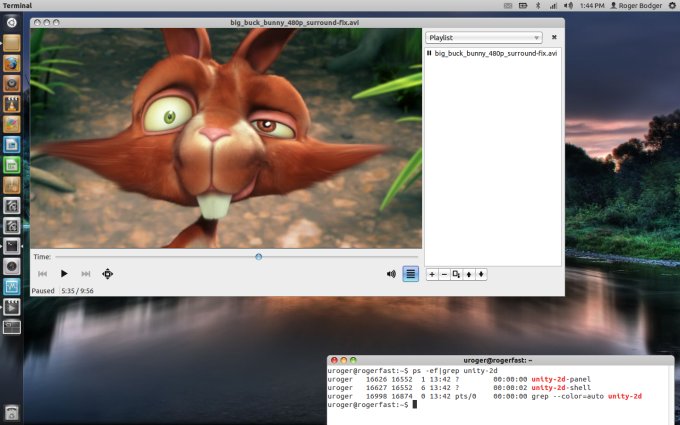This screenshot has width=680, height=425.
Task: Open the Home Folder launcher icon
Action: point(12,43)
